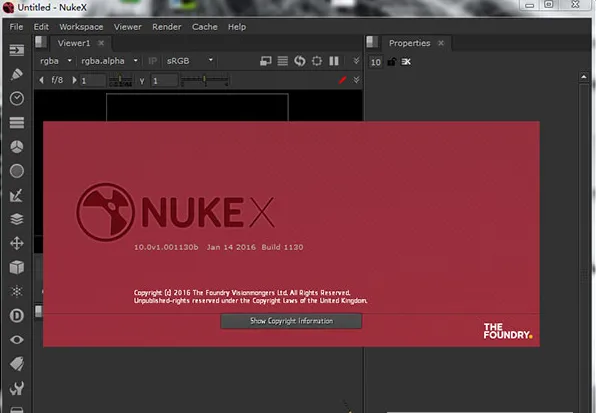Click the max panels field showing 10
The image size is (596, 413).
[376, 62]
